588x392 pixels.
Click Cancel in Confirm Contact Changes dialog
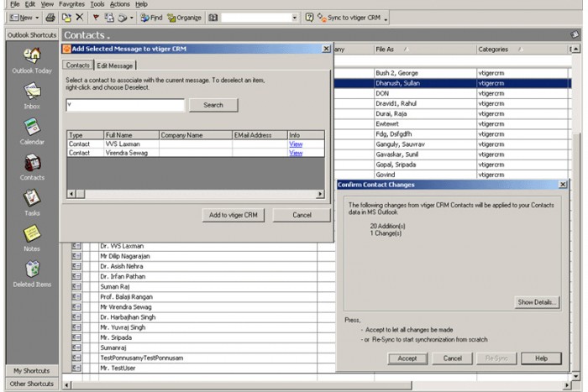point(452,358)
